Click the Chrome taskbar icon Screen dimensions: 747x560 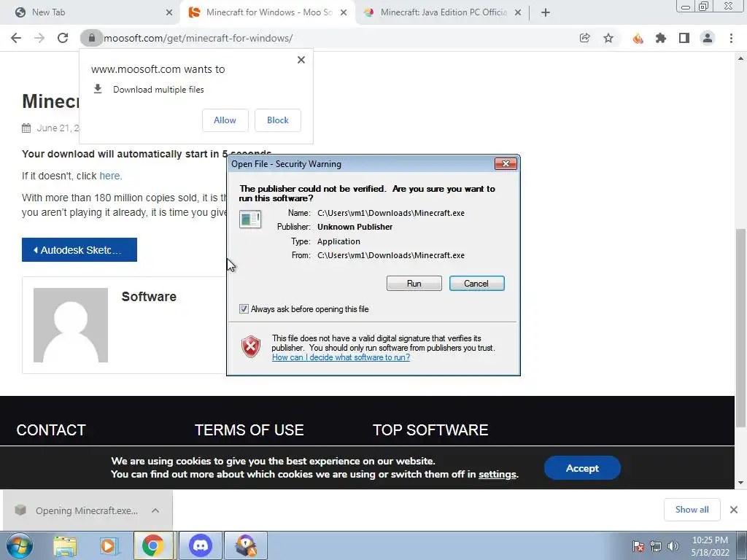(153, 545)
